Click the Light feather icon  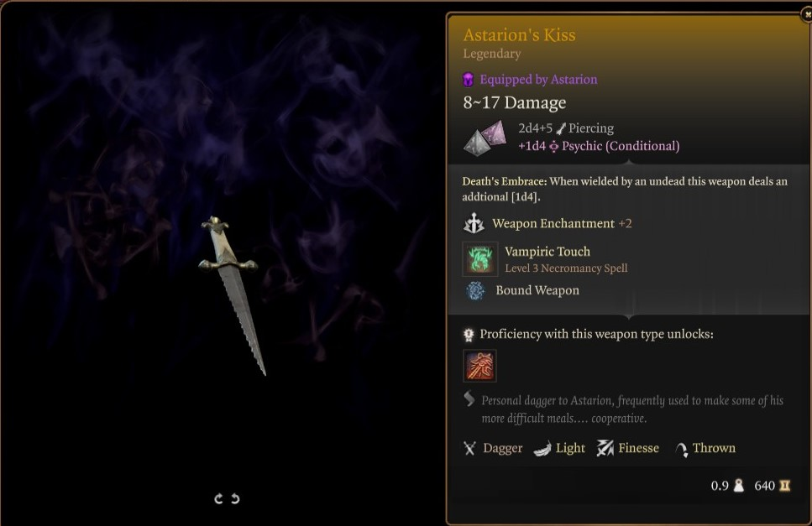[542, 449]
